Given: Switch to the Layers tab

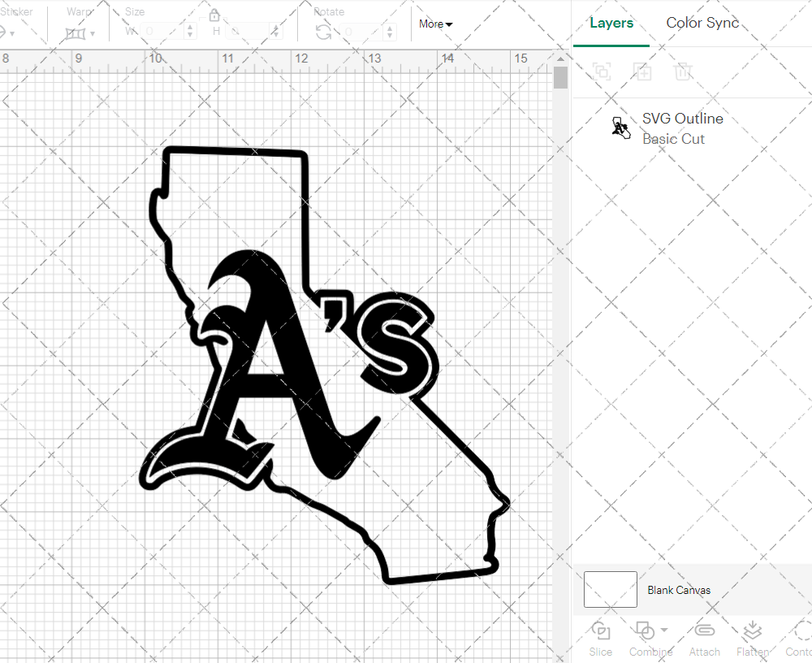Looking at the screenshot, I should 611,24.
